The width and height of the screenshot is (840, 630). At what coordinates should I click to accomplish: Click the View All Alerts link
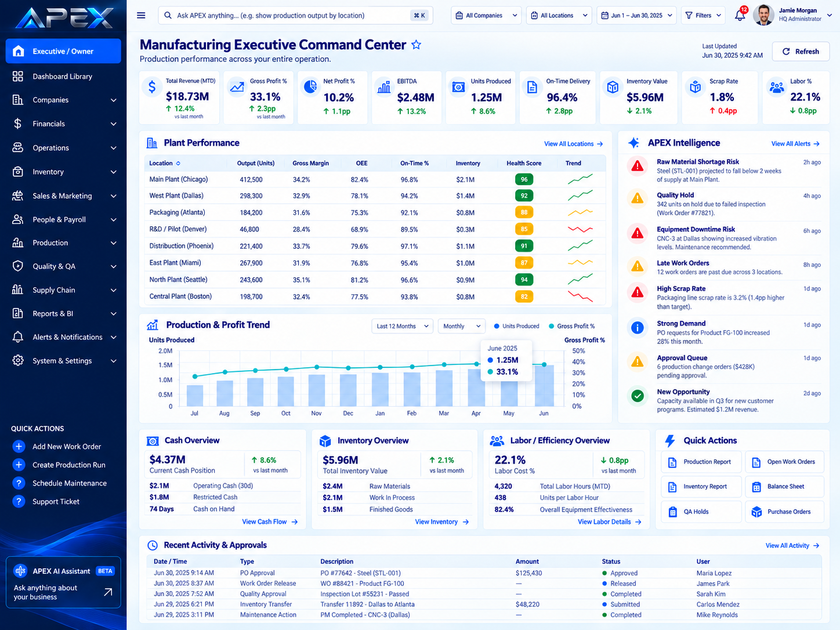pyautogui.click(x=795, y=144)
